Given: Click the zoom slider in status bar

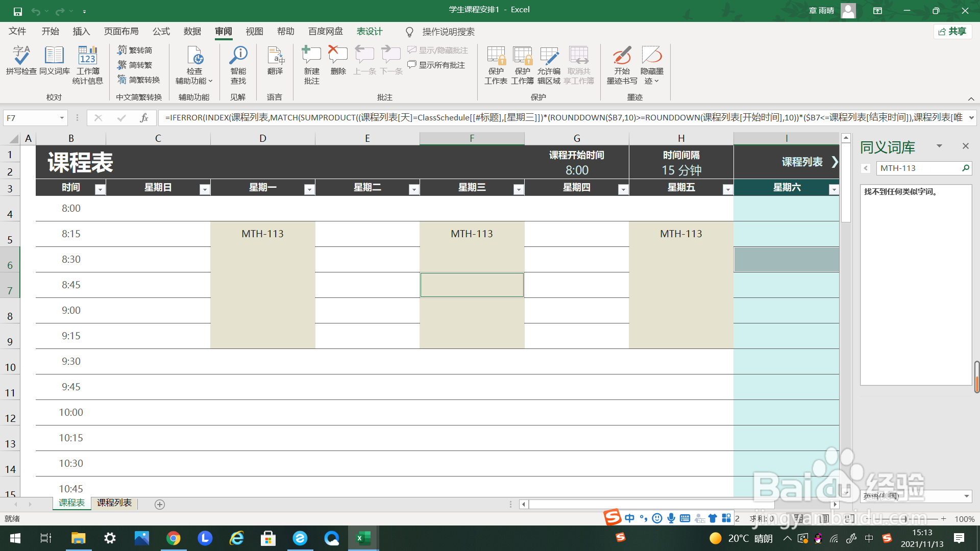Looking at the screenshot, I should [905, 519].
